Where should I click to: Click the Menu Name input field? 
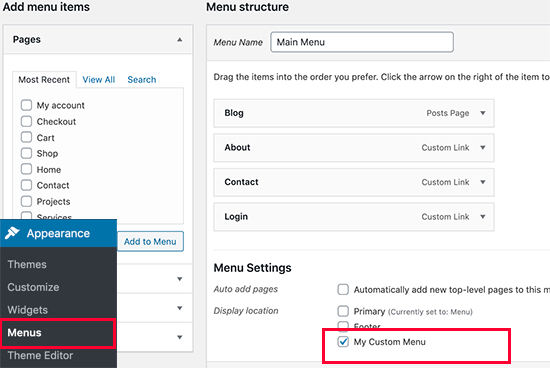tap(362, 42)
